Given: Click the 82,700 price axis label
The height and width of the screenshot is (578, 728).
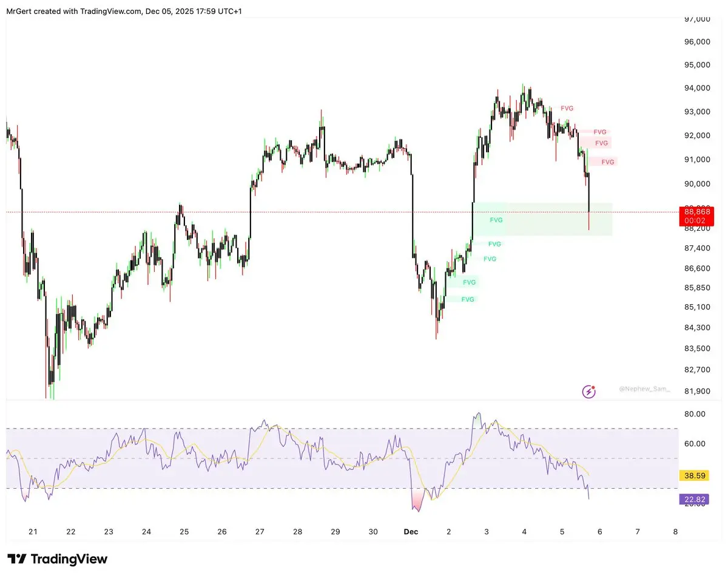Looking at the screenshot, I should 697,369.
